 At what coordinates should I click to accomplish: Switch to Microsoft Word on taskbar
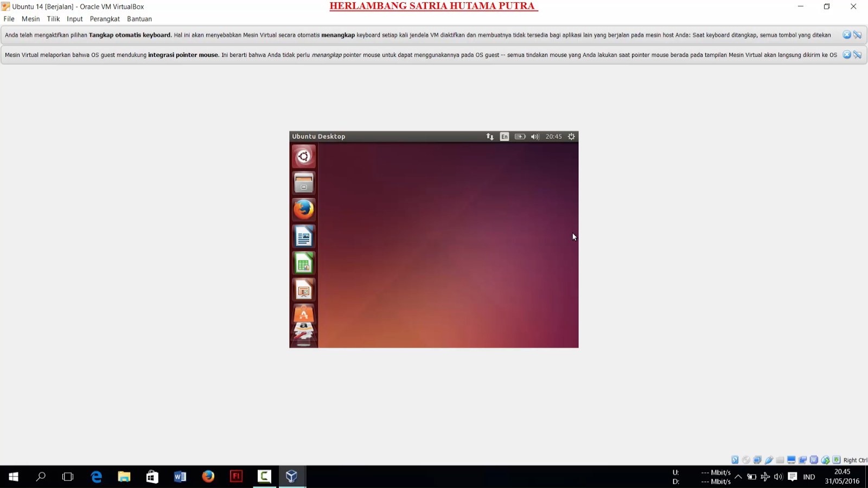pyautogui.click(x=180, y=477)
